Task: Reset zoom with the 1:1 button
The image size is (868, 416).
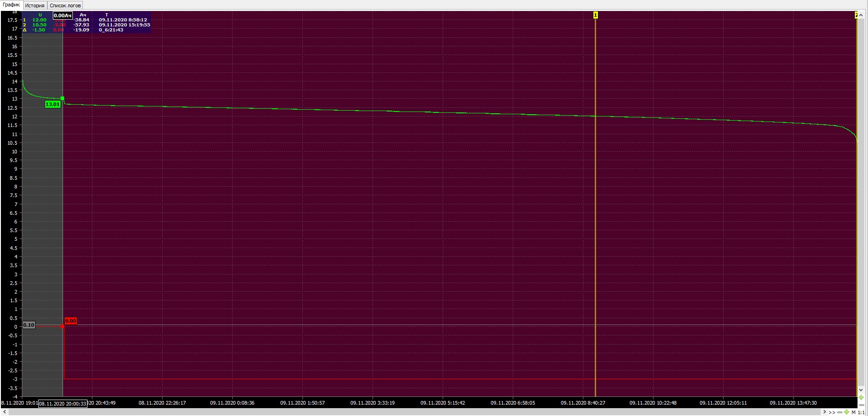Action: tap(861, 412)
